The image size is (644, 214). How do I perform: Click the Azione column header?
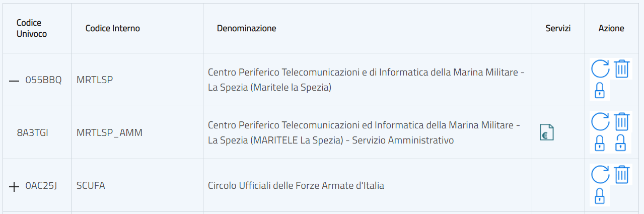coord(611,28)
